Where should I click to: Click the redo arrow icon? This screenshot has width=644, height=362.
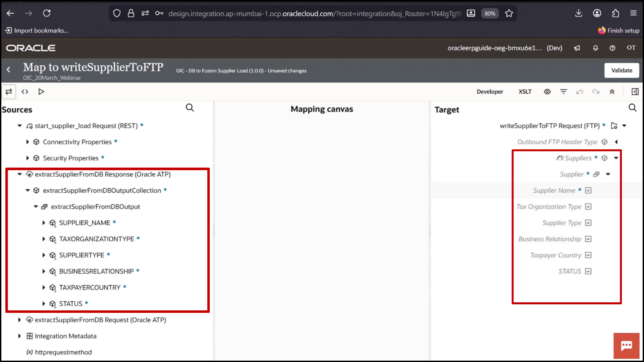click(596, 92)
